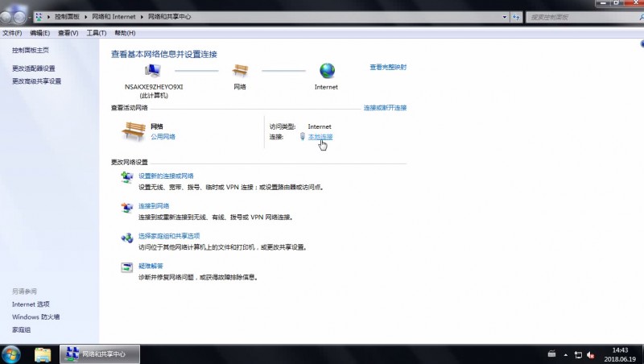Open the 文件(F) menu

[12, 33]
